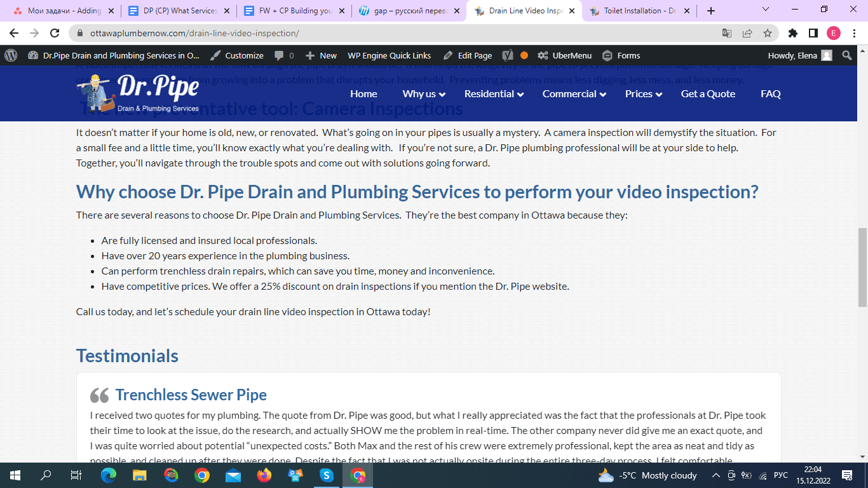
Task: Reload the page with the refresh icon
Action: pos(55,33)
